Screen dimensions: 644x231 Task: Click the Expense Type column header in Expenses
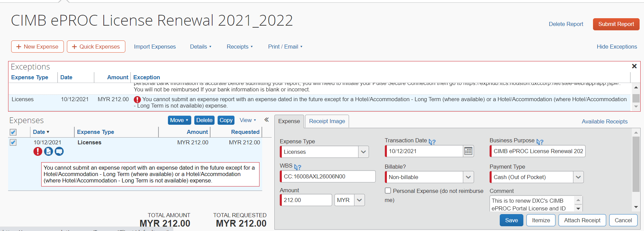click(96, 132)
